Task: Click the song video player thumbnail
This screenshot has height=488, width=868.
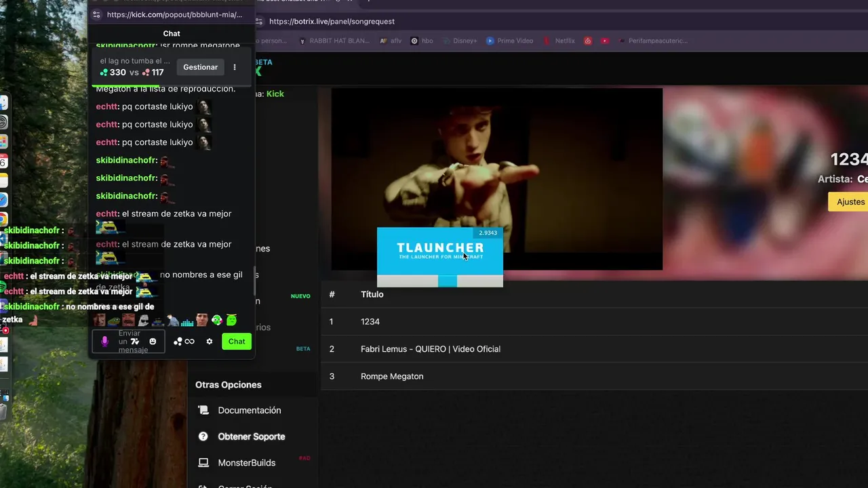Action: 496,179
